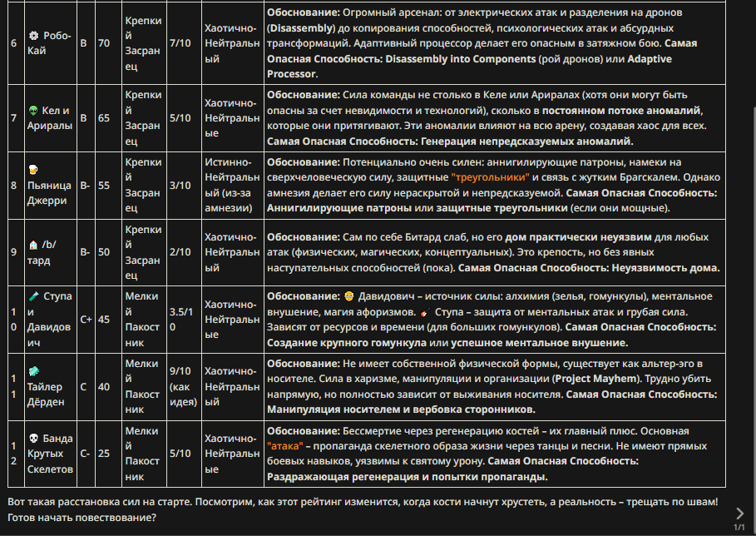The width and height of the screenshot is (756, 536).
Task: Click the orange "треугольники" quoted text
Action: tap(490, 177)
